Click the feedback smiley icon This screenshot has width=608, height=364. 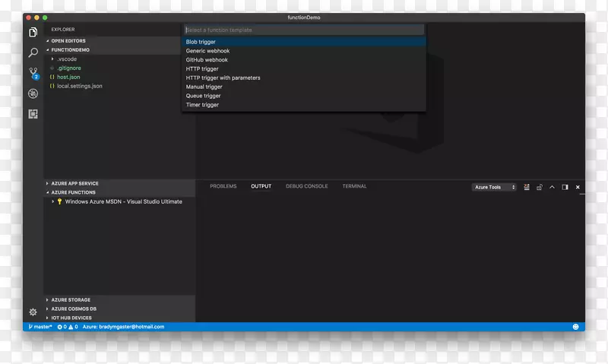pos(576,327)
